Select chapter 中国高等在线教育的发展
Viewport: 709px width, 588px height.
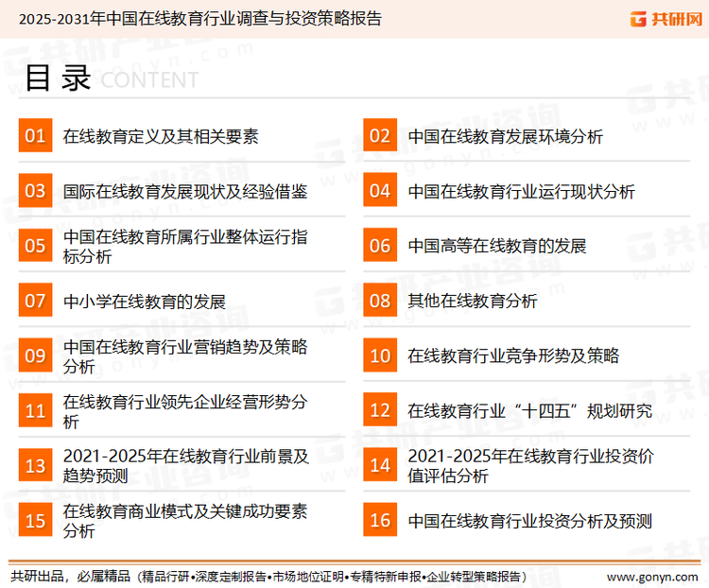(x=497, y=246)
